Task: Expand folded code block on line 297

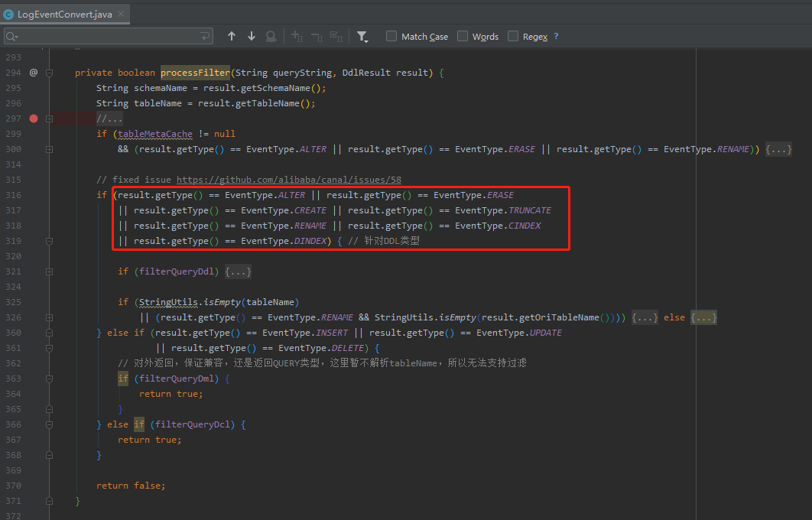Action: pyautogui.click(x=49, y=119)
